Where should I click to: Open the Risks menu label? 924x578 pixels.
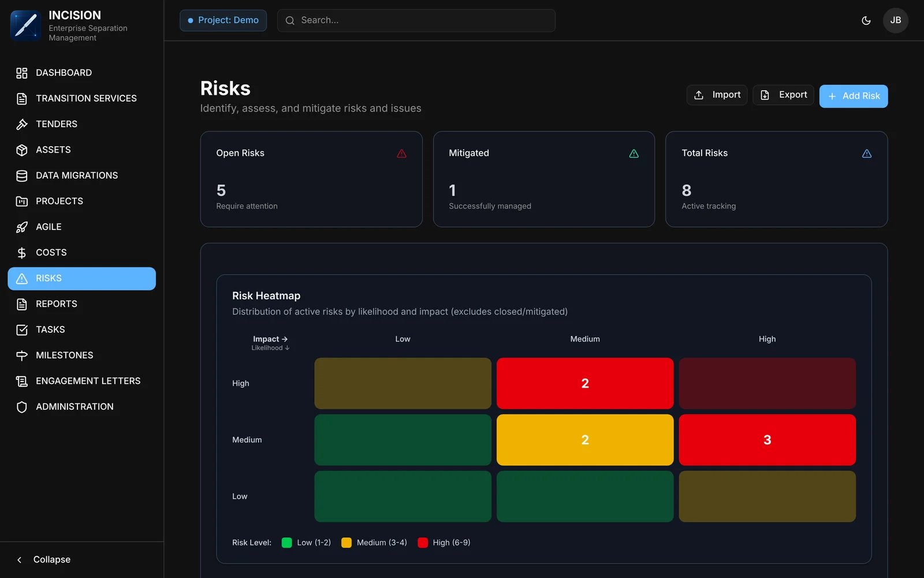tap(49, 279)
